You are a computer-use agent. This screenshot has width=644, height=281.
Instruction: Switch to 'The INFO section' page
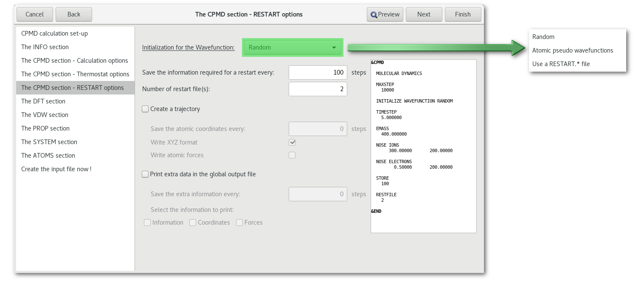(x=45, y=47)
